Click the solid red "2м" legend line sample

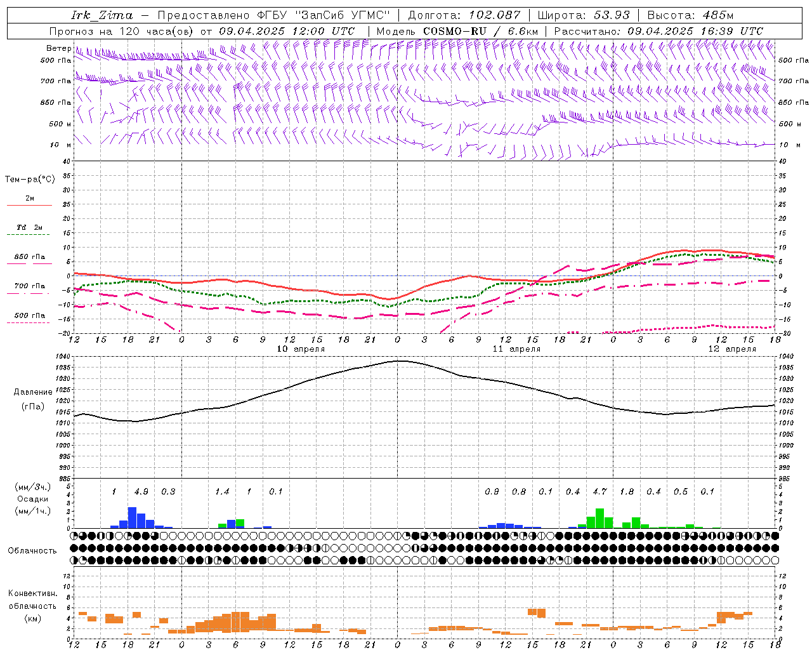(x=29, y=206)
